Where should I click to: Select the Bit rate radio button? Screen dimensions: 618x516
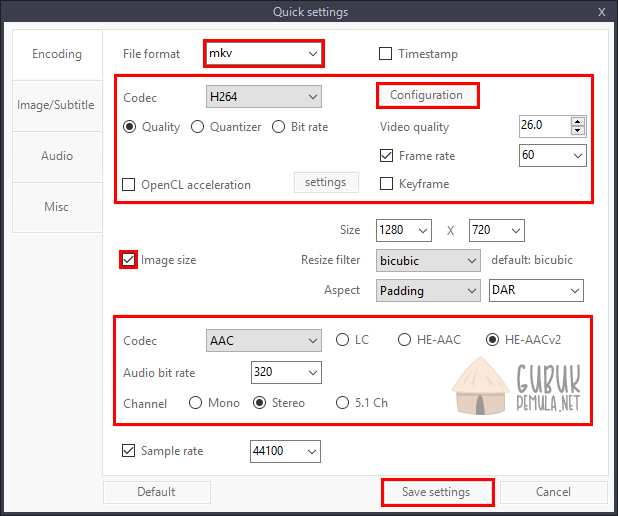[279, 127]
